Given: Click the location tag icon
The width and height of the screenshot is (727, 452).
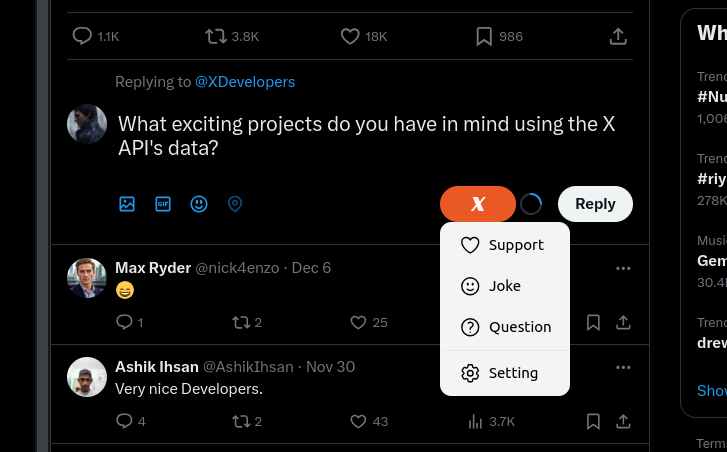Looking at the screenshot, I should click(x=235, y=204).
